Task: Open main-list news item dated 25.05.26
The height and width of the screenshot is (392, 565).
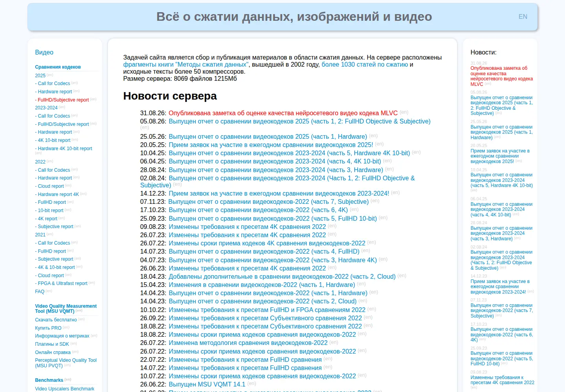Action: coord(268,137)
